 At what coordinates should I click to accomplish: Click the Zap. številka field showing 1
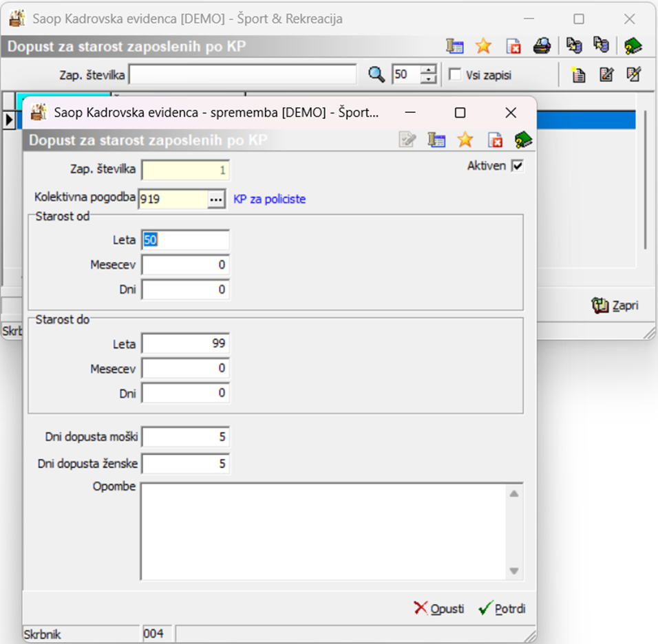pos(185,170)
